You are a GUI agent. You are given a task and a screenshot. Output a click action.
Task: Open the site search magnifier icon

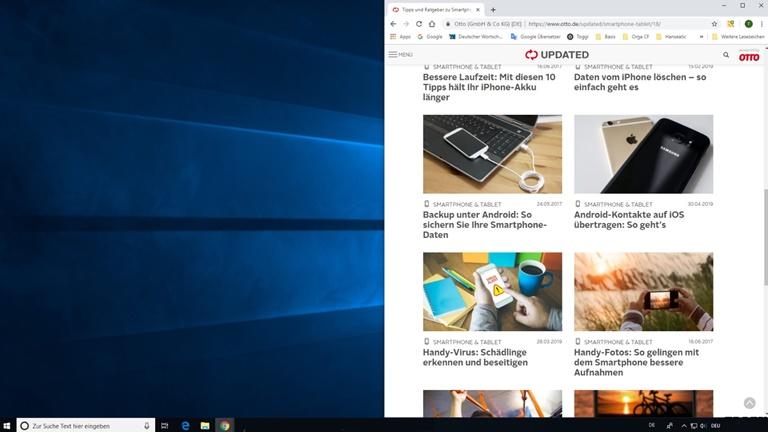[x=726, y=55]
